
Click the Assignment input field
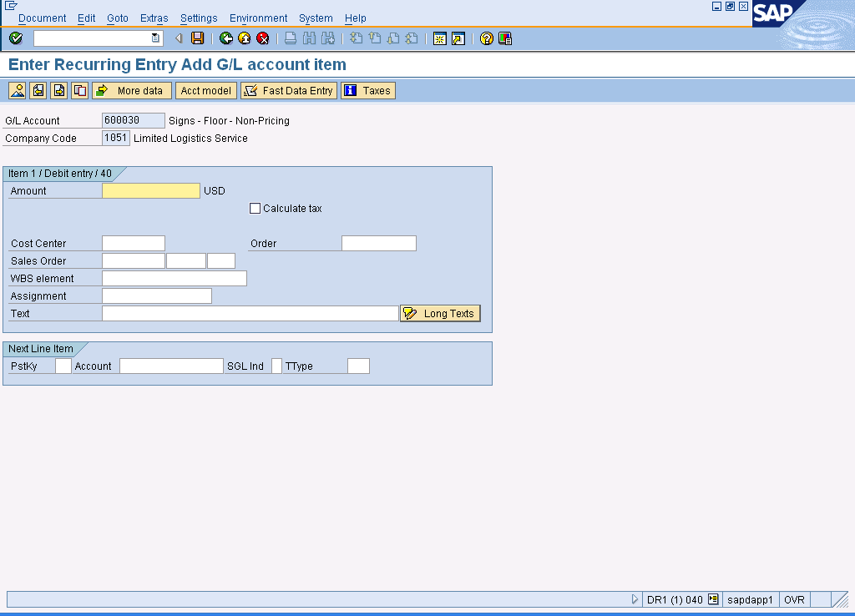click(x=157, y=295)
